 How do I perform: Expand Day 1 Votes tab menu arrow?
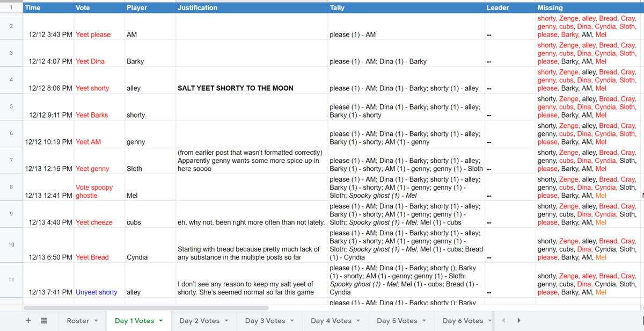[x=160, y=321]
